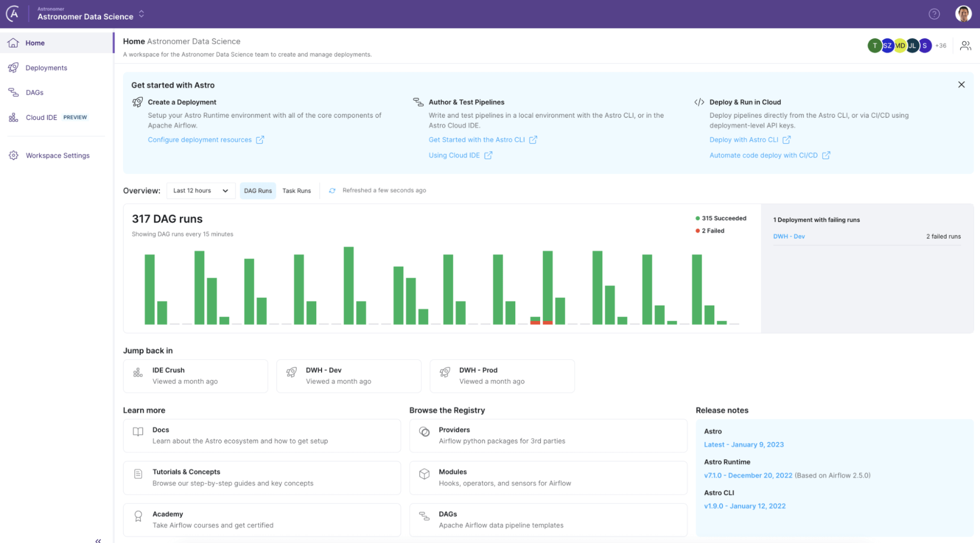
Task: Click the user profile avatar
Action: pyautogui.click(x=963, y=14)
